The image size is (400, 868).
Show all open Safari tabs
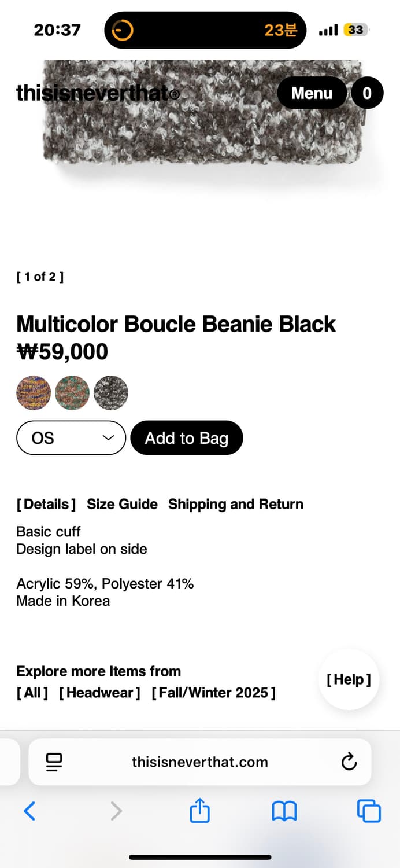[x=369, y=811]
